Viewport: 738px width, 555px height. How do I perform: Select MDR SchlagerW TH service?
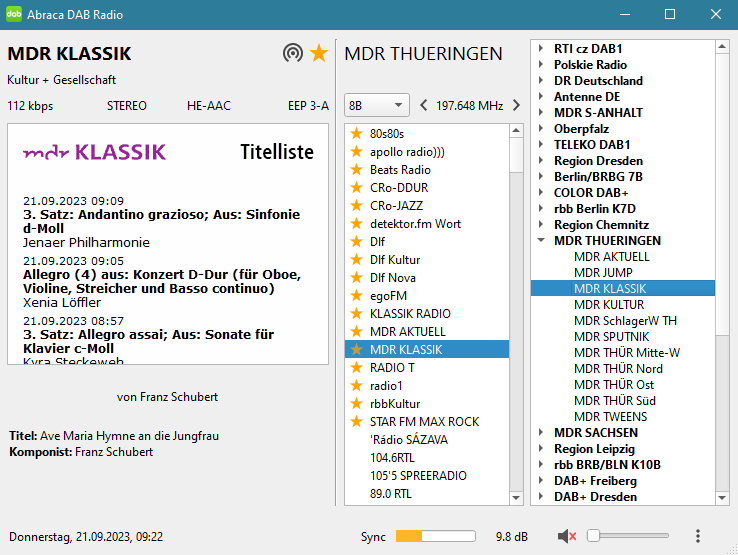click(x=625, y=321)
